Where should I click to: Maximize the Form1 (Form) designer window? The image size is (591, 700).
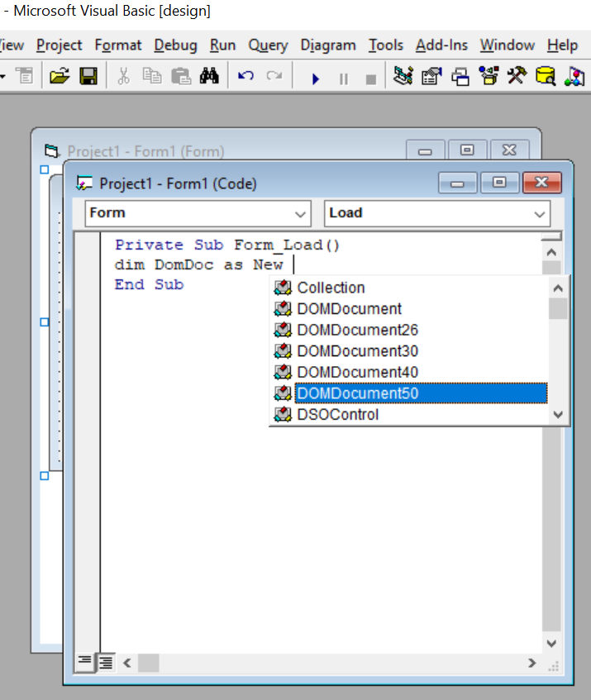coord(467,150)
